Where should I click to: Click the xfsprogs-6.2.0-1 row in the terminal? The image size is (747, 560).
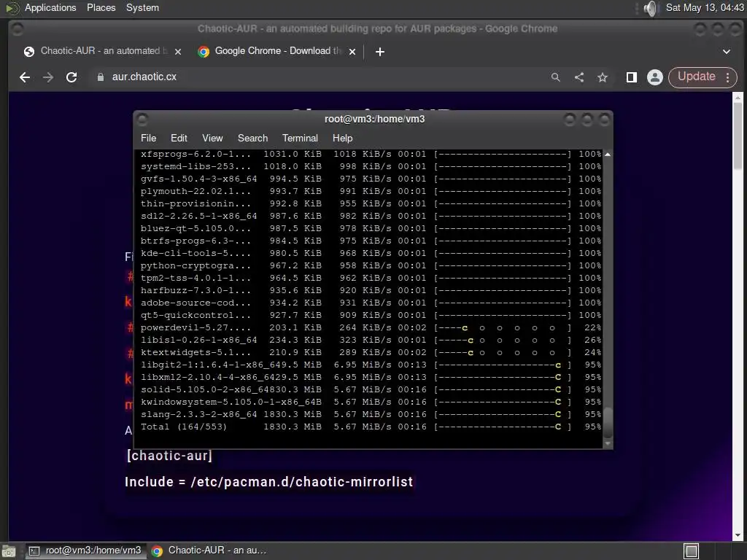371,155
